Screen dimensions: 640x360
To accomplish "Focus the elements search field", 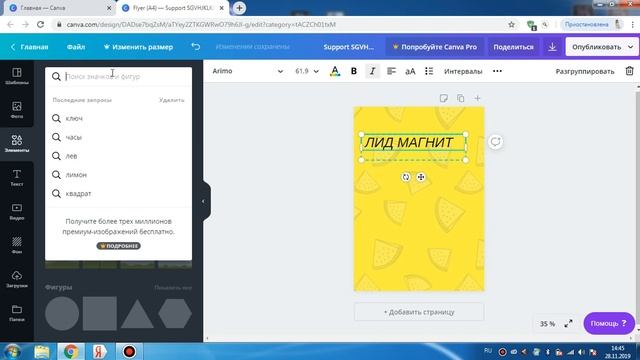I will (x=118, y=76).
